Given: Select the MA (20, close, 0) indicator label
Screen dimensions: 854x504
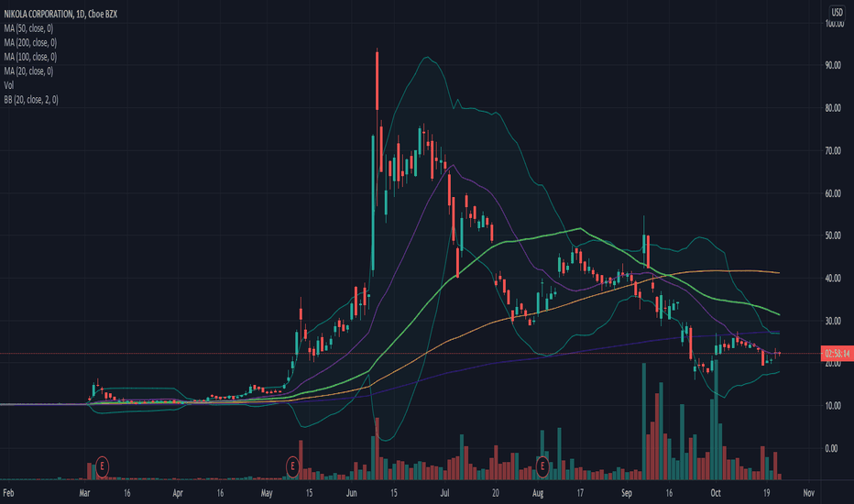Looking at the screenshot, I should (x=28, y=71).
